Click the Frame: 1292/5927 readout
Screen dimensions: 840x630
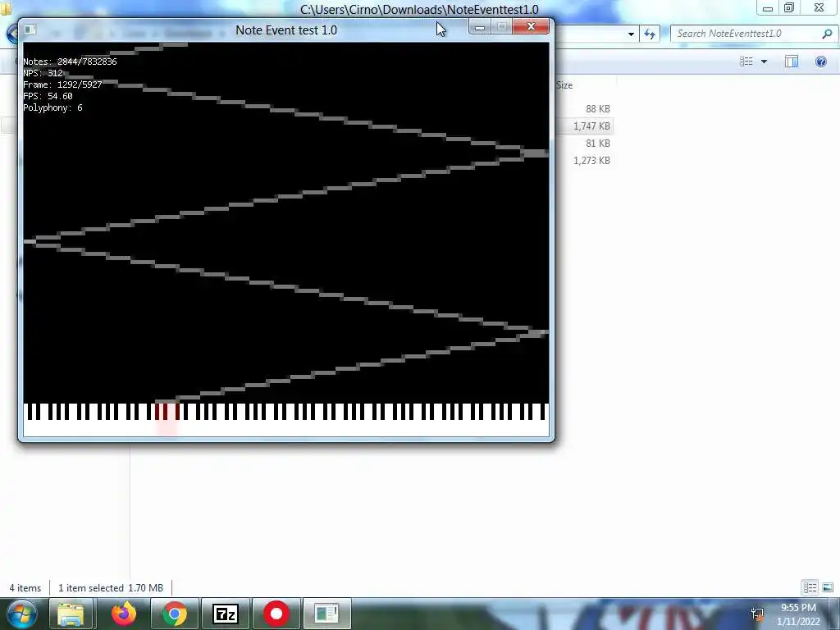pyautogui.click(x=62, y=84)
